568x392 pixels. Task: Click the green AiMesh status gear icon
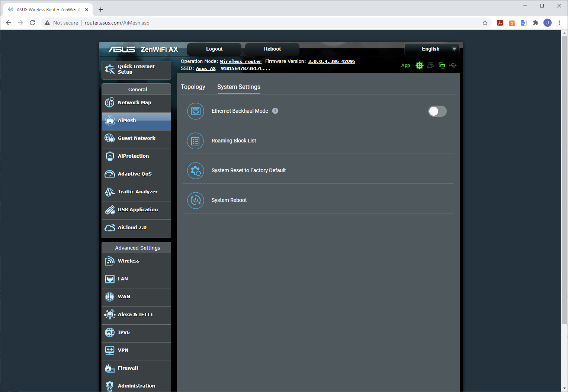click(420, 65)
